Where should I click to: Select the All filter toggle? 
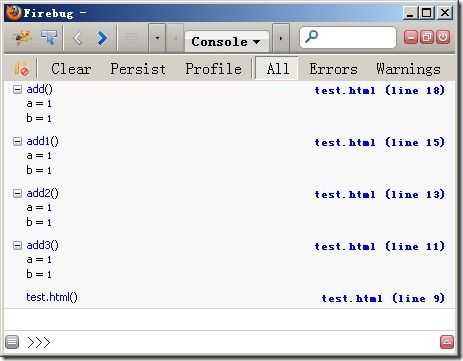tap(277, 69)
